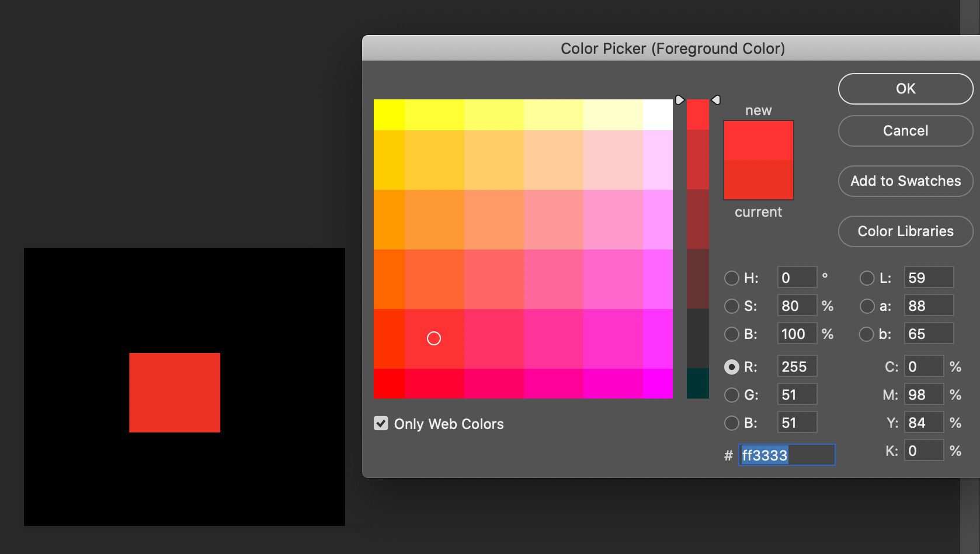Select the S radio button

click(731, 306)
